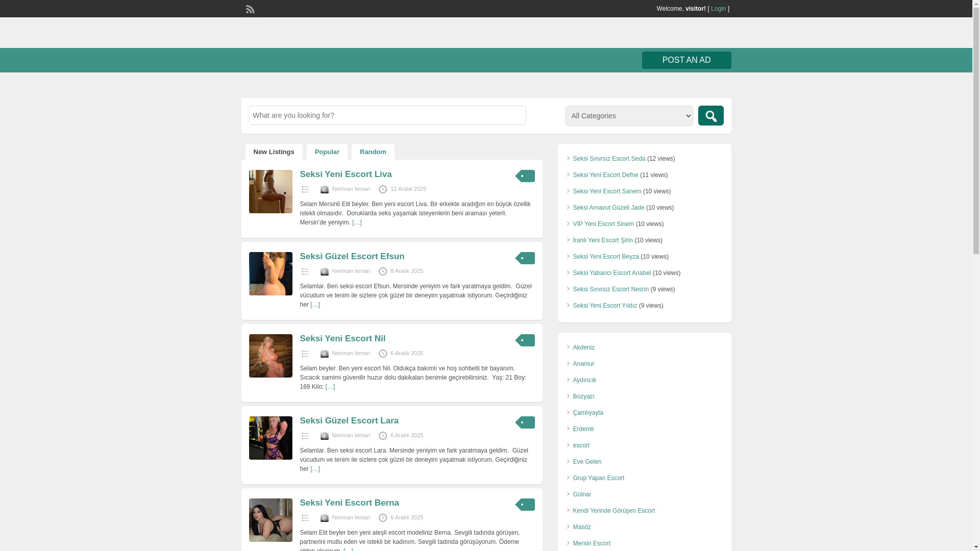The width and height of the screenshot is (980, 551).
Task: Open popular link İranlı Yeni Escort Şirin
Action: (602, 240)
